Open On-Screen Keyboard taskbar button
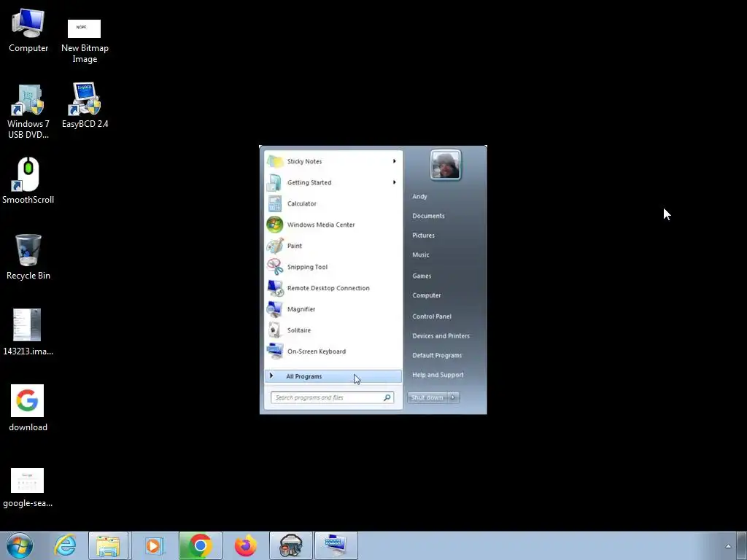The width and height of the screenshot is (747, 560). tap(336, 545)
